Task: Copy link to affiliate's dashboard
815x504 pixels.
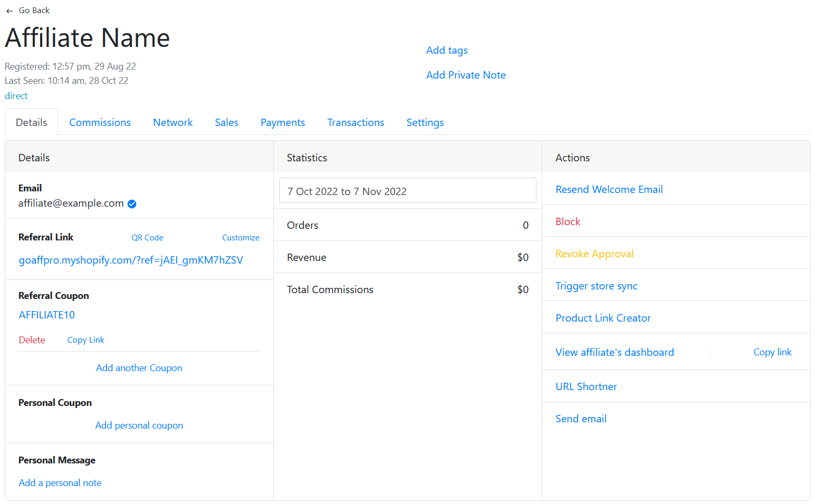Action: point(772,352)
